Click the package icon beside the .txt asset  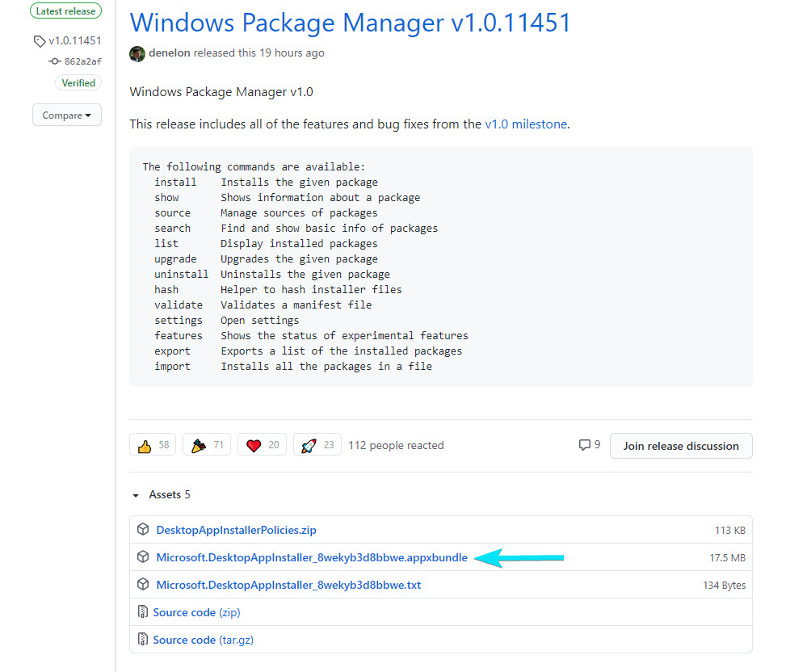(x=143, y=584)
